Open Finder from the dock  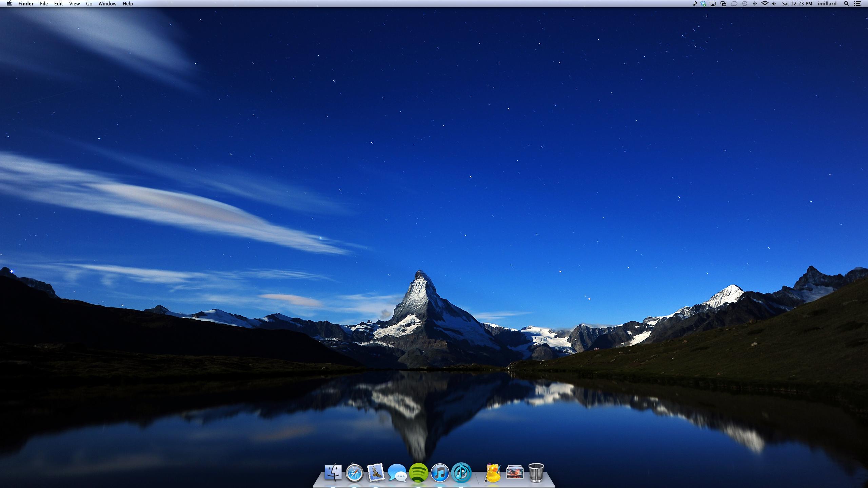click(333, 472)
